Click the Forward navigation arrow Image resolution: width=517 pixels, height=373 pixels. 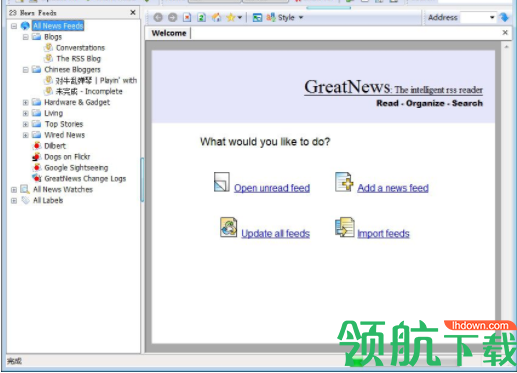172,17
